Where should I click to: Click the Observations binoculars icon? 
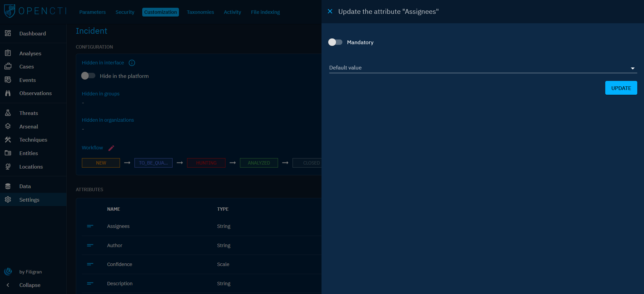coord(8,93)
